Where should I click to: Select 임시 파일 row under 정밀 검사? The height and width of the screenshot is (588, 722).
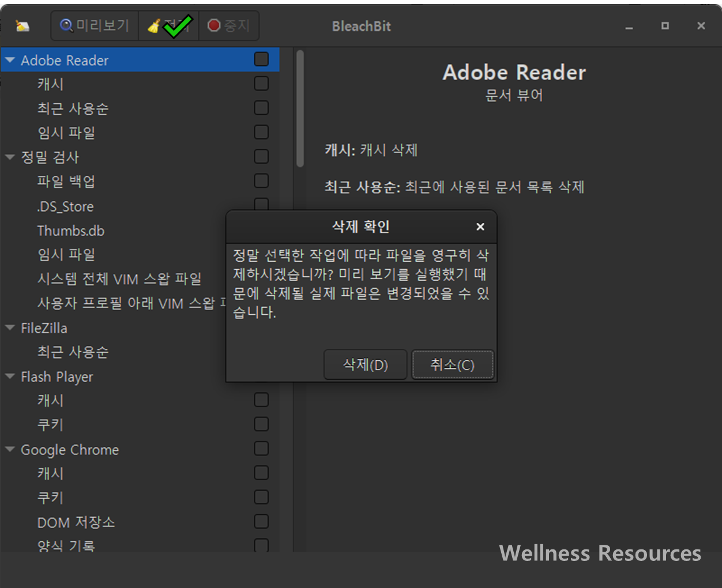[x=114, y=254]
